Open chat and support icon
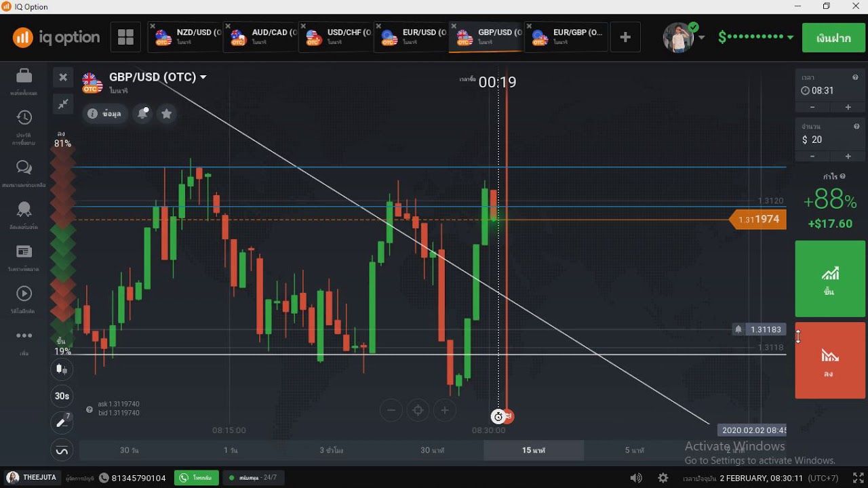The height and width of the screenshot is (488, 868). [x=24, y=167]
